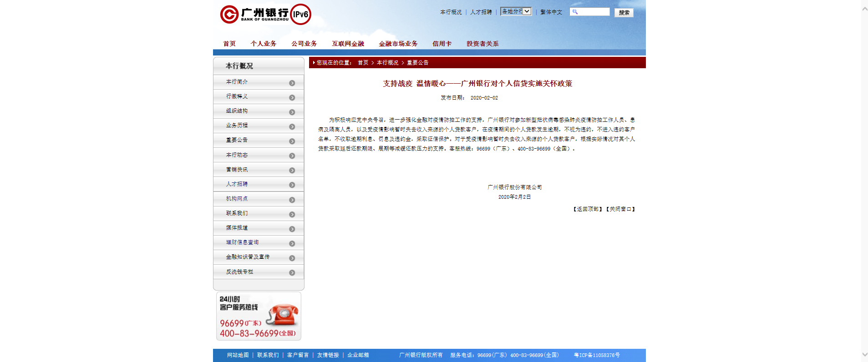Open the 各地分行 branch dropdown
This screenshot has height=362, width=868.
tap(516, 11)
